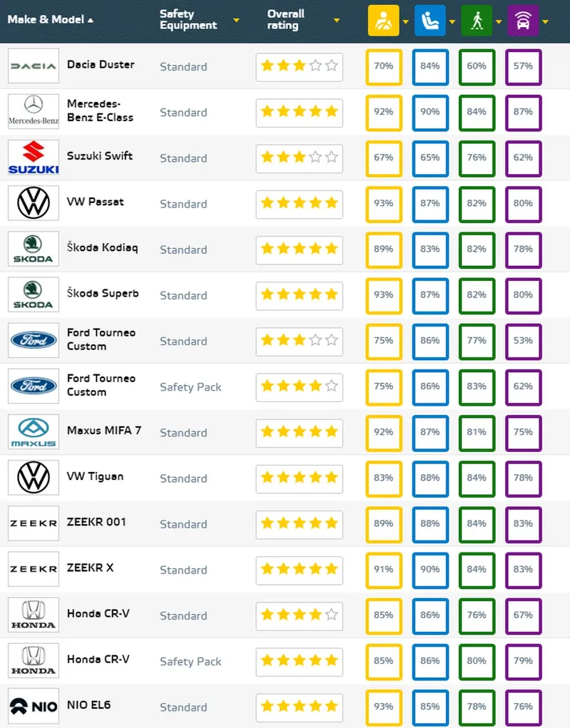Click the green Vulnerable Road Users icon

(477, 21)
